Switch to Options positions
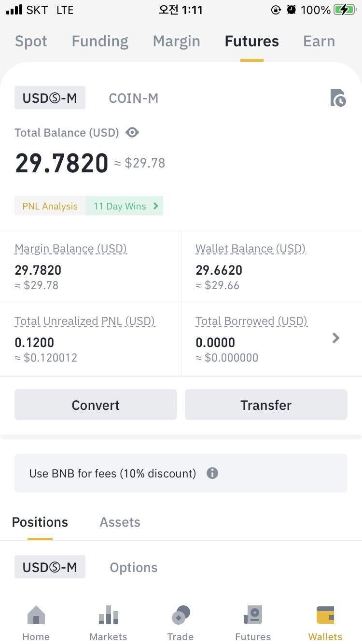The height and width of the screenshot is (644, 362). click(134, 567)
